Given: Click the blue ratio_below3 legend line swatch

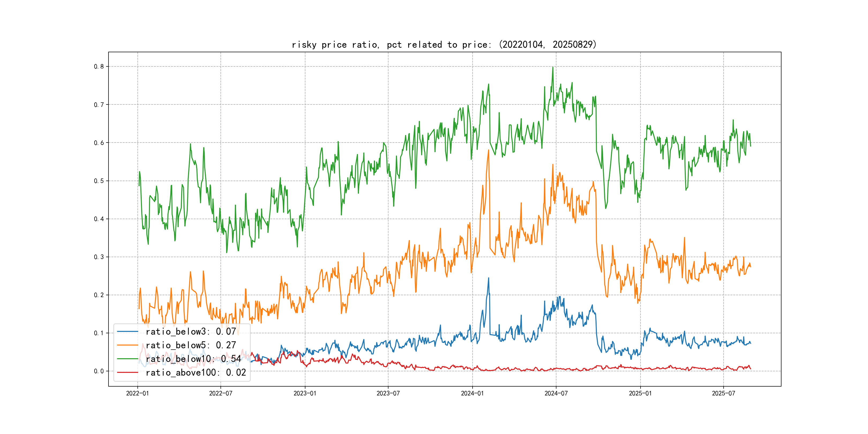Looking at the screenshot, I should pyautogui.click(x=127, y=332).
